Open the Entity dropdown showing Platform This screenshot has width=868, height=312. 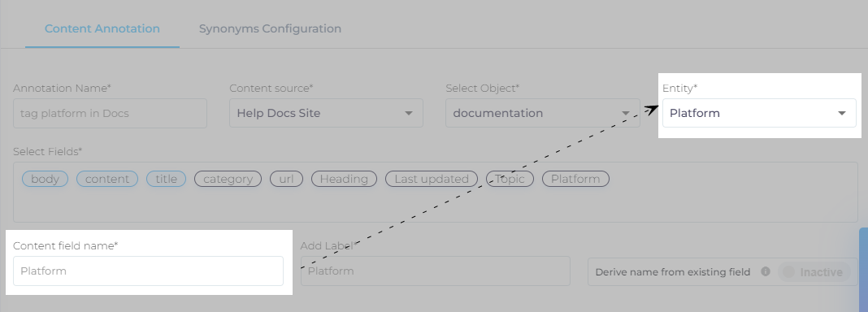(x=759, y=113)
